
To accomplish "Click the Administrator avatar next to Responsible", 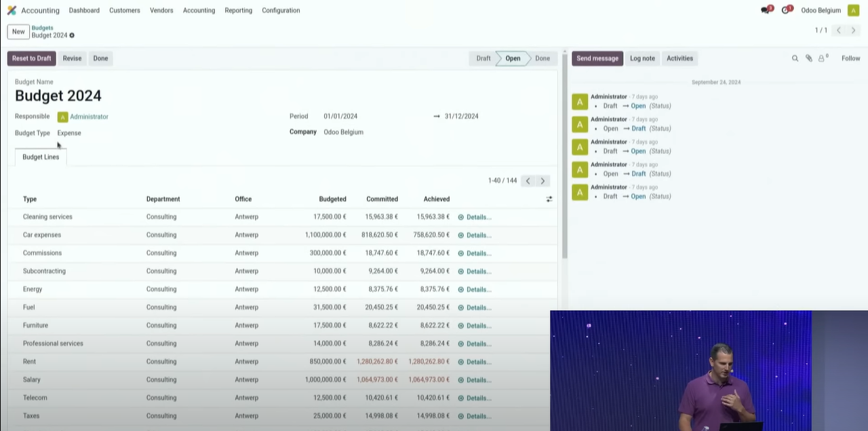I will pos(62,117).
